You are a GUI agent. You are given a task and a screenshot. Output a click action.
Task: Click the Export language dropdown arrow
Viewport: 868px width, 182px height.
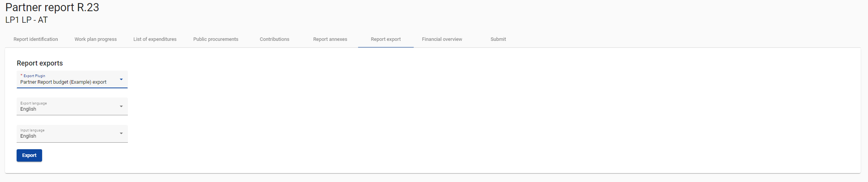(x=121, y=106)
